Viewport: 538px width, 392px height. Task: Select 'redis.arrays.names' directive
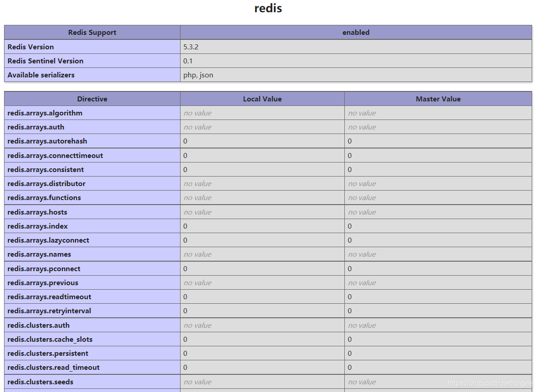[39, 254]
